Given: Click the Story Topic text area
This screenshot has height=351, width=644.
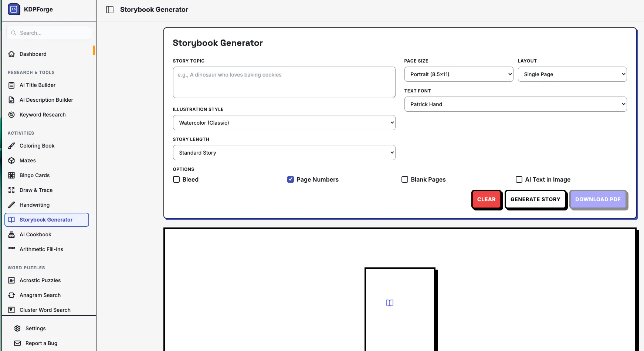Looking at the screenshot, I should coord(284,82).
